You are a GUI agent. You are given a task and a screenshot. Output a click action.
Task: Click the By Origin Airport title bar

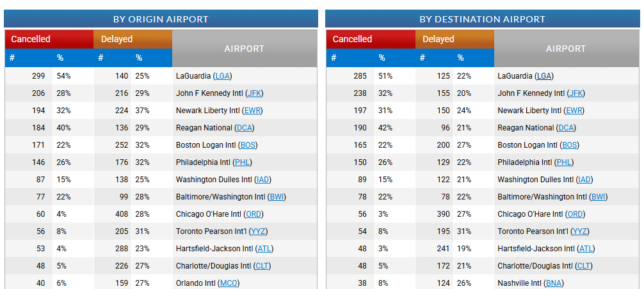click(161, 19)
